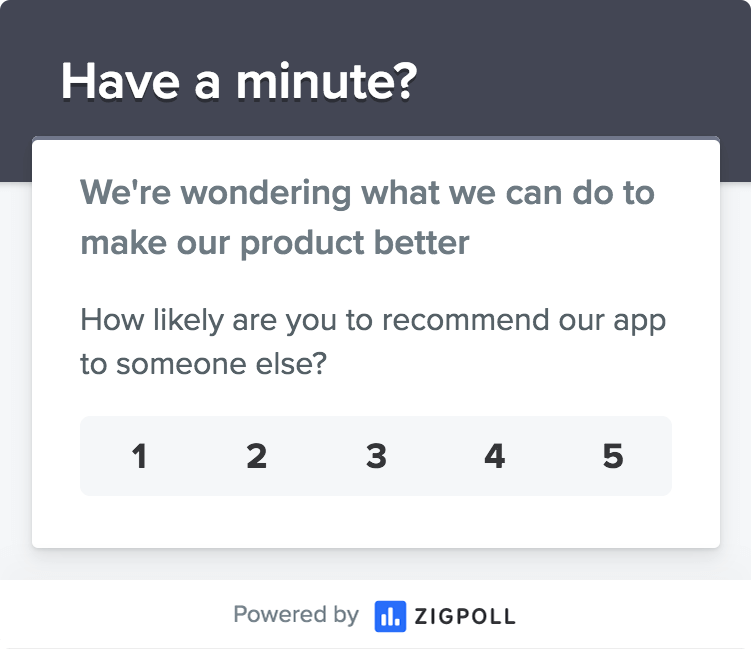This screenshot has height=649, width=751.
Task: Pick rating 3 in the survey
Action: pyautogui.click(x=376, y=456)
